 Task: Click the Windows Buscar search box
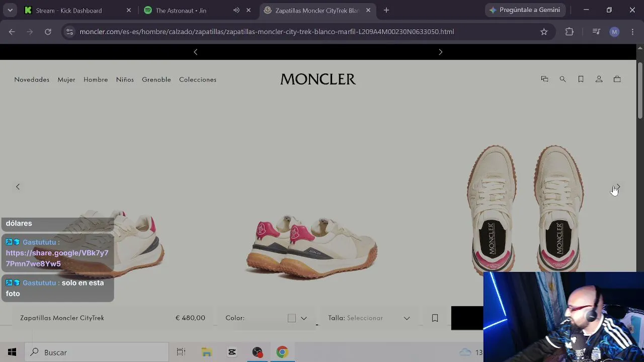pyautogui.click(x=96, y=352)
